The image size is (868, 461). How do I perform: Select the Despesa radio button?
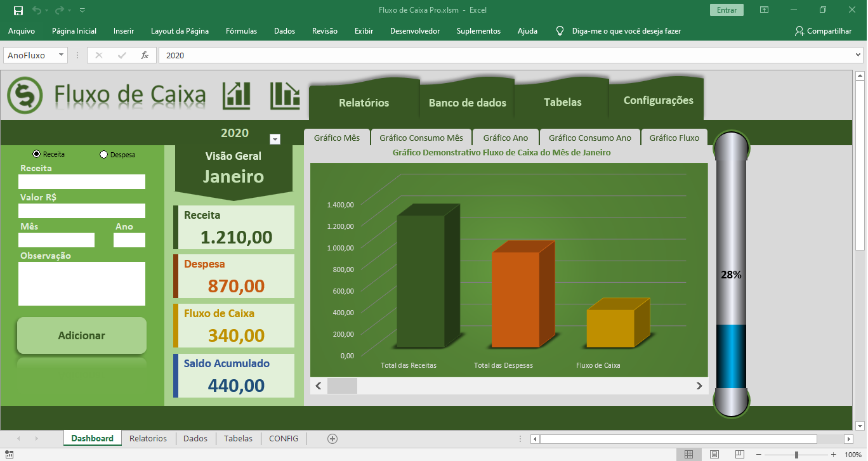pyautogui.click(x=104, y=153)
